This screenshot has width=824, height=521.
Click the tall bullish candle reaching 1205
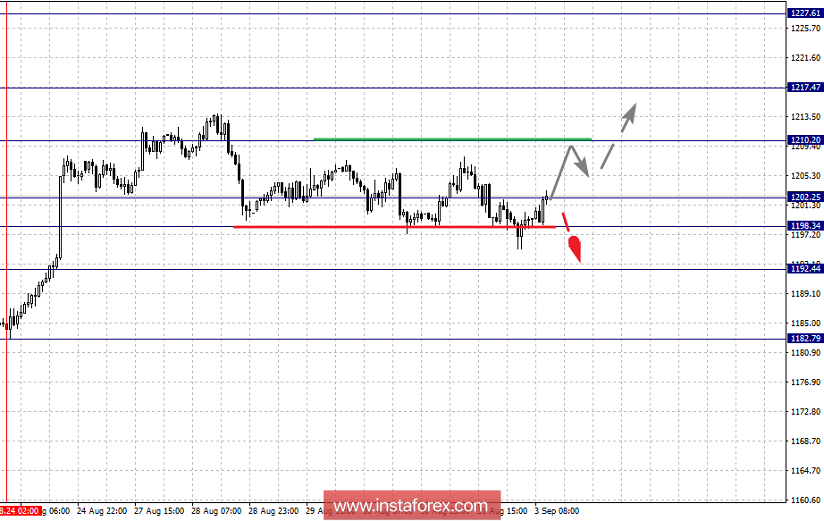(60, 218)
